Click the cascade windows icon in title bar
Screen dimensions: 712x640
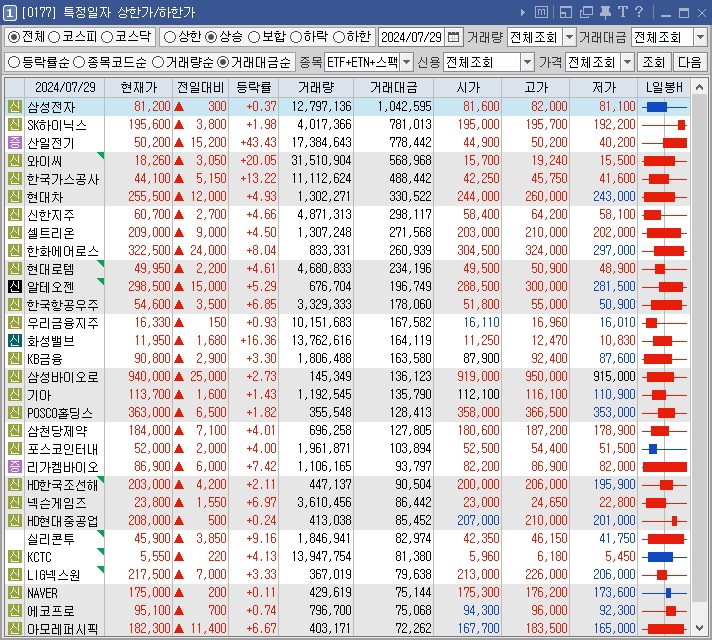pyautogui.click(x=586, y=12)
